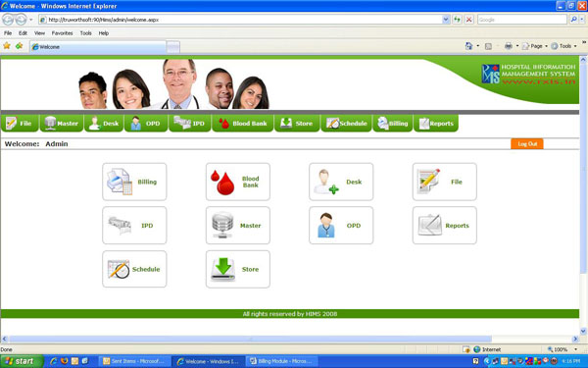Click the Welcome Windows Internet Explorer taskbar button
This screenshot has width=588, height=368.
point(209,361)
